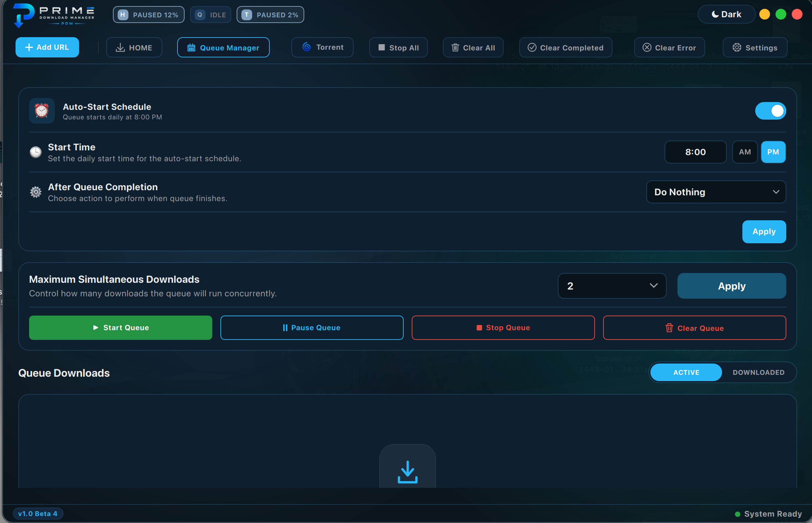This screenshot has width=812, height=523.
Task: Disable the Auto-Start Schedule toggle
Action: (770, 111)
